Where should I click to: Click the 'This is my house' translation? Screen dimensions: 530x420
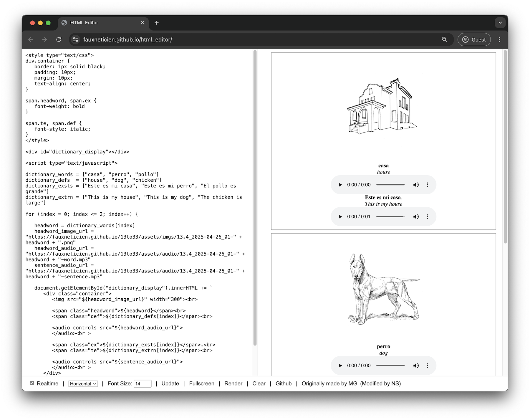[x=383, y=204]
